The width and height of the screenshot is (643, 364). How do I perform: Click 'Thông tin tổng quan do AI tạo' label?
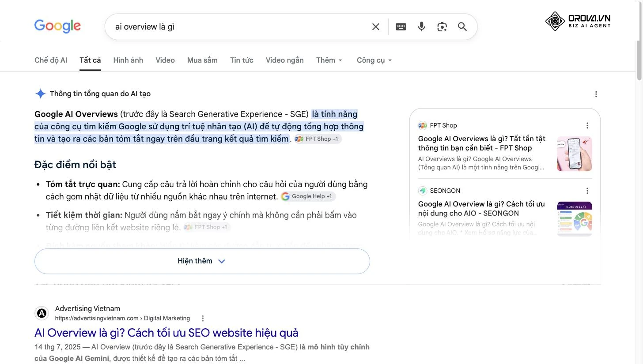tap(100, 94)
